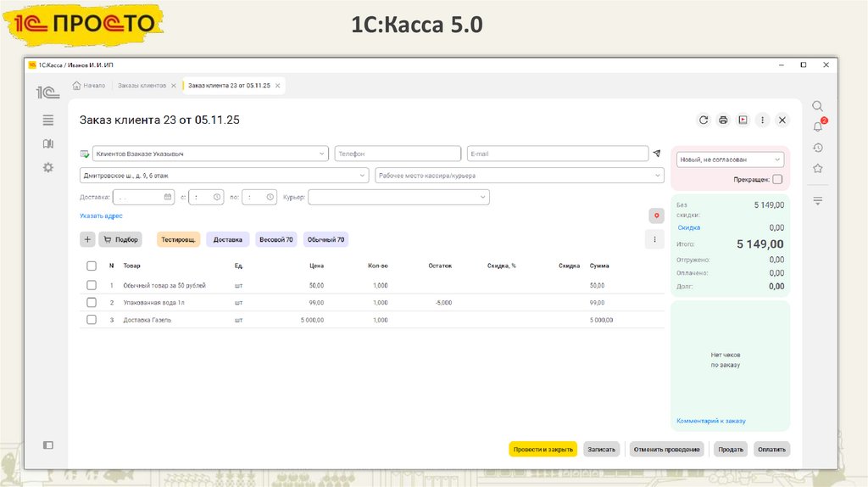
Task: Add the 'Тестировщ.' quick item
Action: tap(178, 239)
